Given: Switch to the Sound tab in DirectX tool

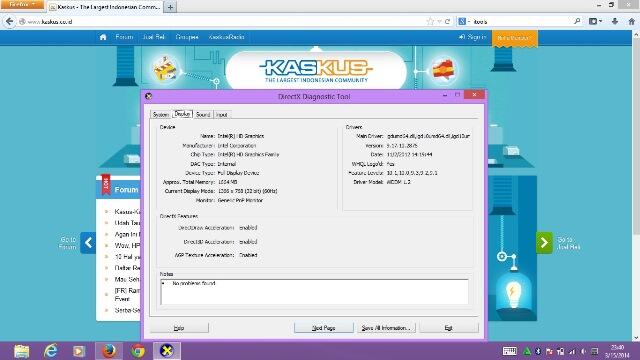Looking at the screenshot, I should click(x=203, y=115).
